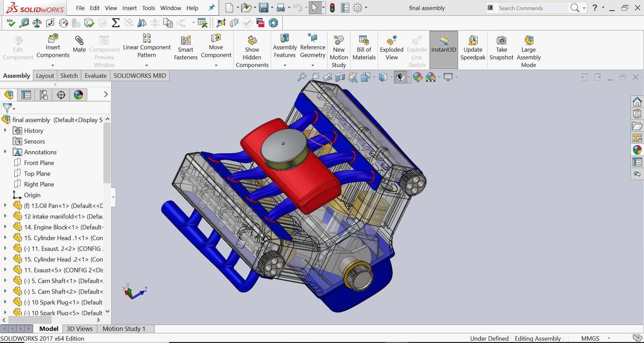The height and width of the screenshot is (343, 644).
Task: Open Insert Components dropdown arrow
Action: coord(53,65)
